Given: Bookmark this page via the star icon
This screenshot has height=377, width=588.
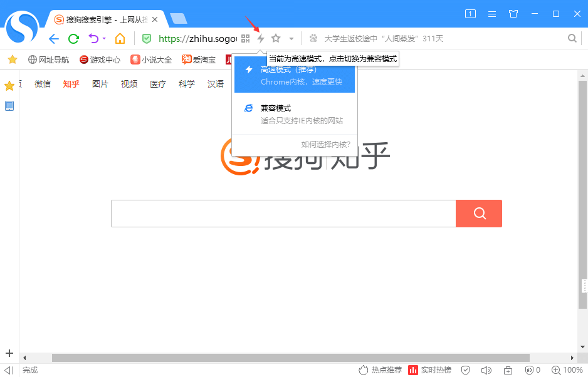Looking at the screenshot, I should click(276, 38).
